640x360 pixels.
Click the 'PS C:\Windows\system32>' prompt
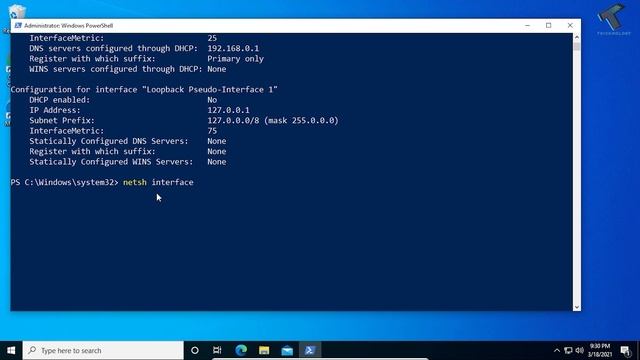point(64,182)
